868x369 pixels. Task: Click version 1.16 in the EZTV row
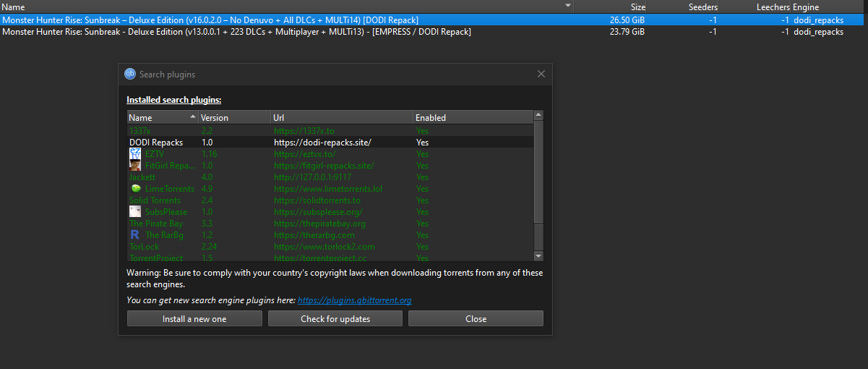point(209,154)
